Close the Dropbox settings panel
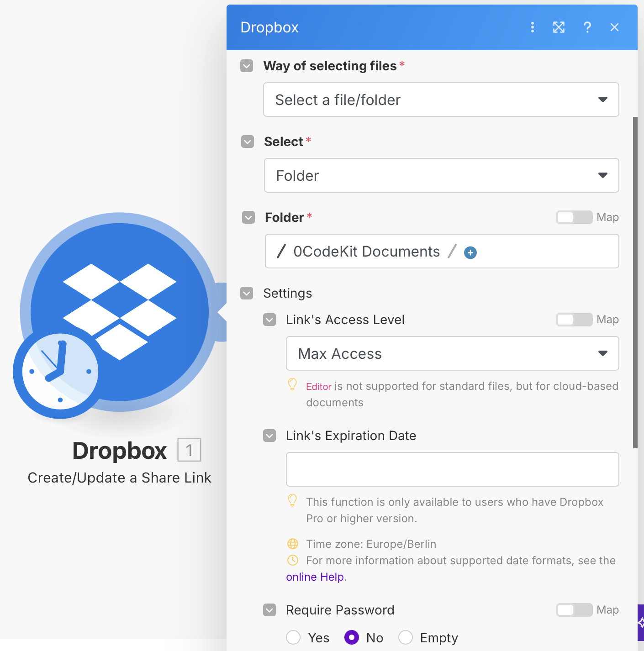 [614, 27]
